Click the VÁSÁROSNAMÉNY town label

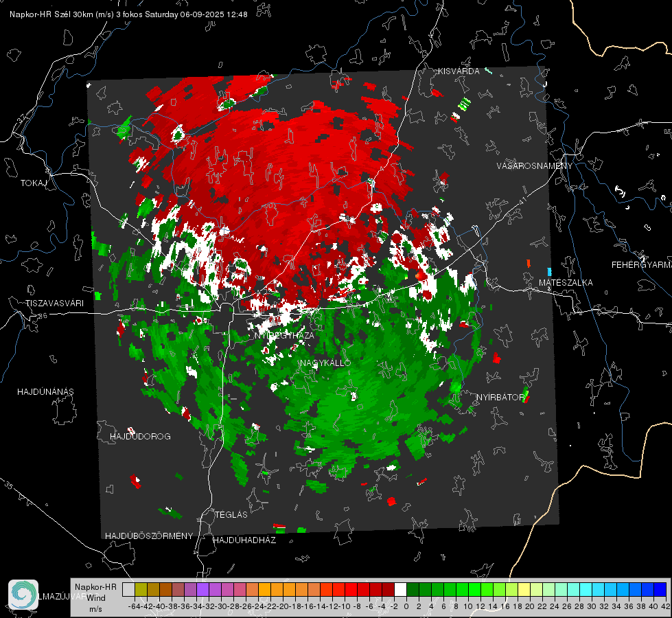535,166
